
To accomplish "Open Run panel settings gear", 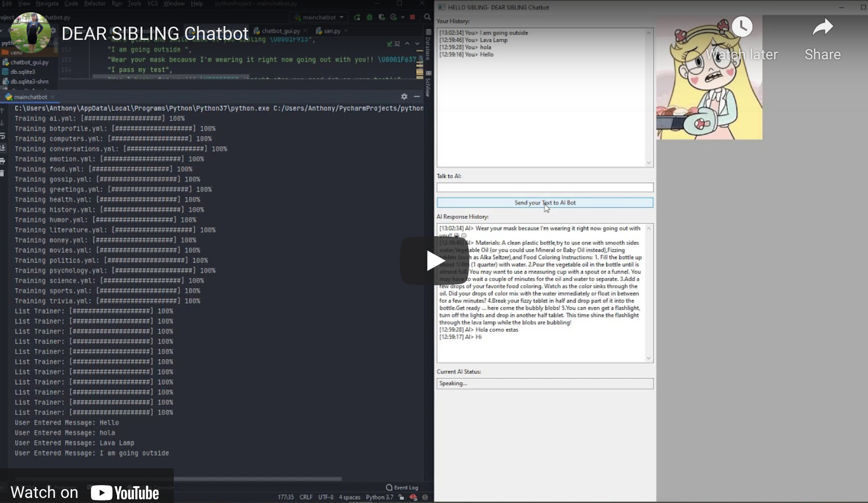I will (x=404, y=97).
